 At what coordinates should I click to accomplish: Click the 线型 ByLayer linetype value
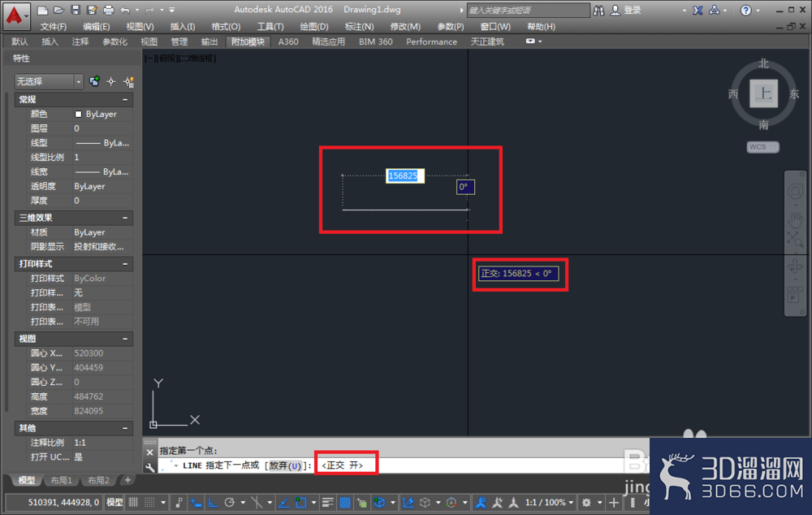click(x=102, y=143)
